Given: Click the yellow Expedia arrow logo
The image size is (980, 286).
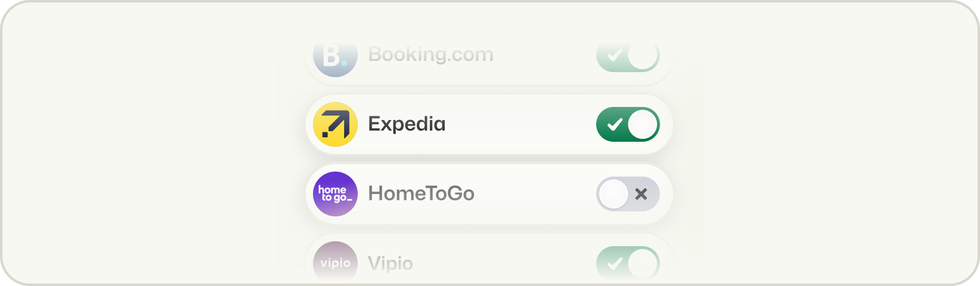Looking at the screenshot, I should tap(335, 124).
